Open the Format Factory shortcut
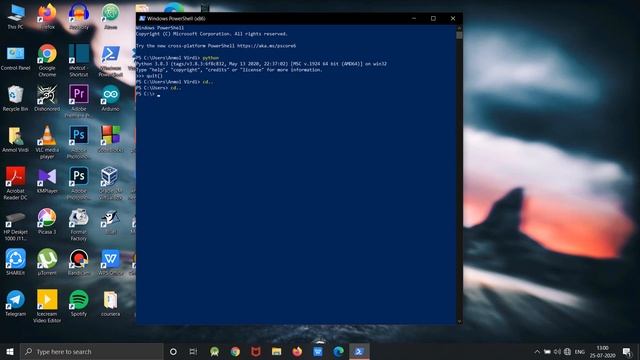Viewport: 640px width, 360px height. coord(79,224)
